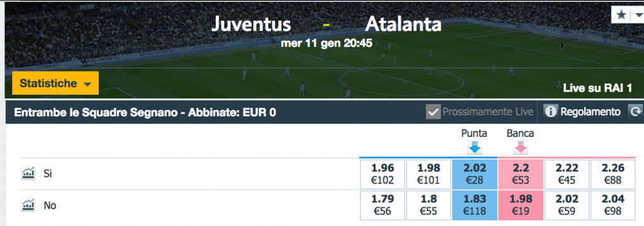Back No at odds 1.83
The width and height of the screenshot is (644, 226).
[475, 205]
